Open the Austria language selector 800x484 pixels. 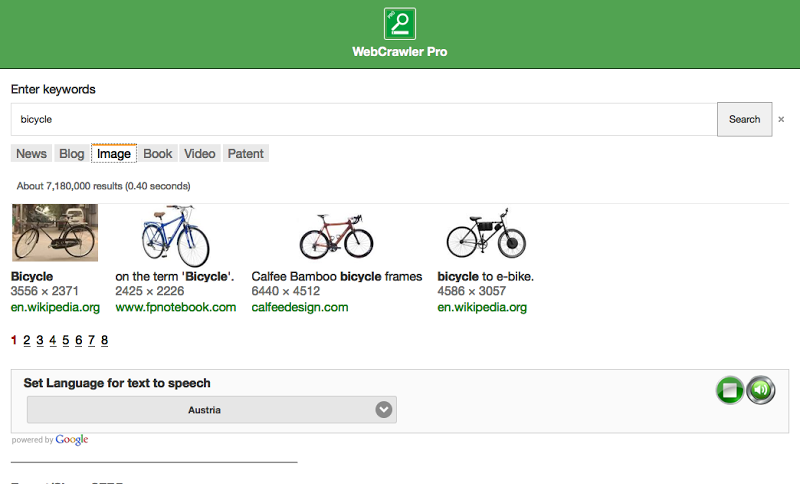click(205, 410)
